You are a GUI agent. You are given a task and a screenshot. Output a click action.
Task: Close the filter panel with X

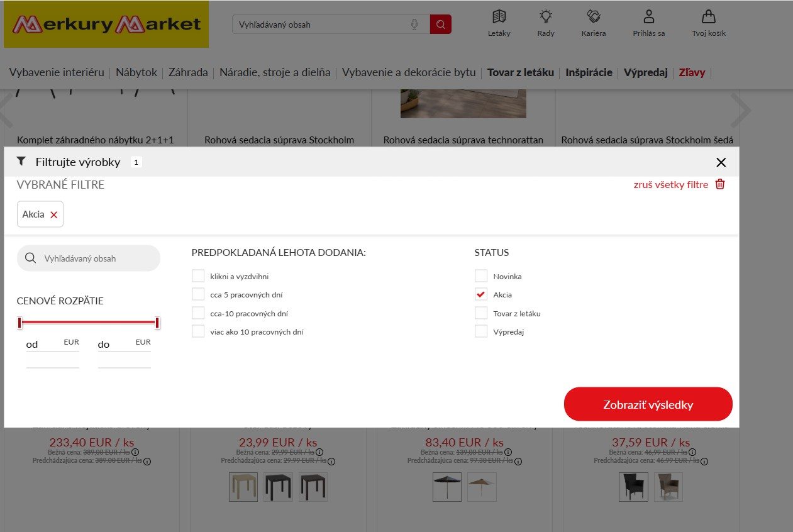click(x=721, y=162)
